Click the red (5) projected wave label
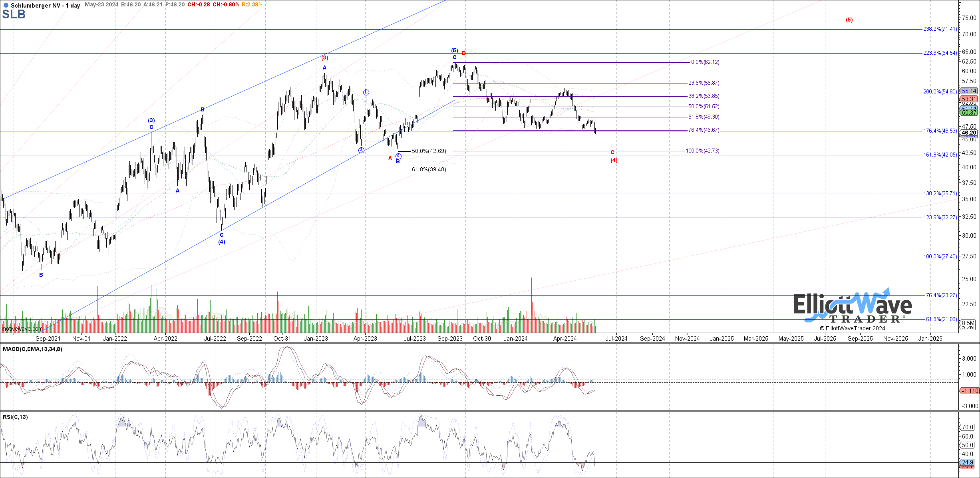The height and width of the screenshot is (478, 980). (849, 20)
